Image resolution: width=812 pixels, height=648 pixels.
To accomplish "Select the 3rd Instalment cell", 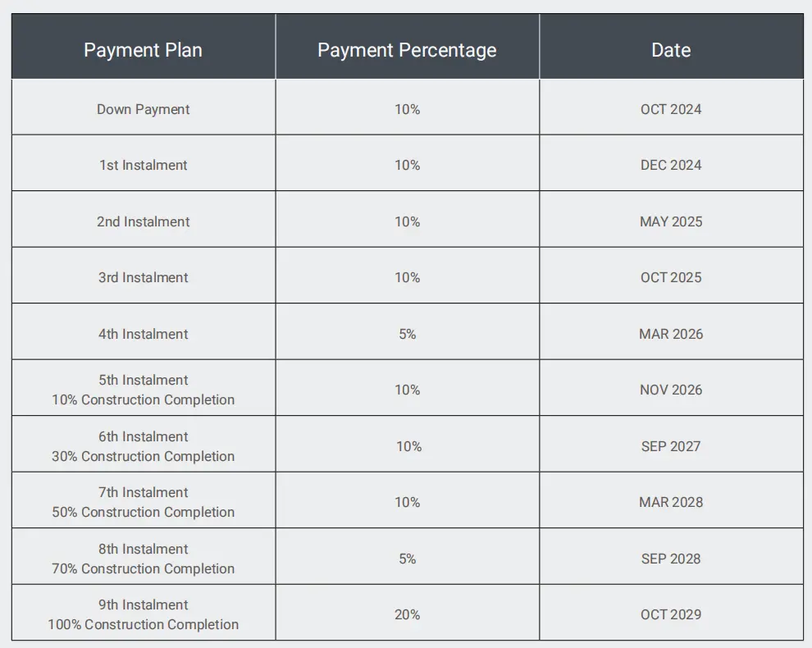I will tap(144, 276).
